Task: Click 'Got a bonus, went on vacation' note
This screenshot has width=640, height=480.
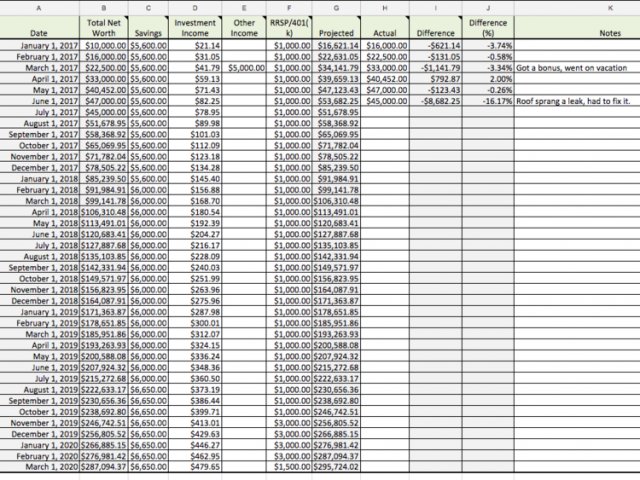Action: click(571, 68)
